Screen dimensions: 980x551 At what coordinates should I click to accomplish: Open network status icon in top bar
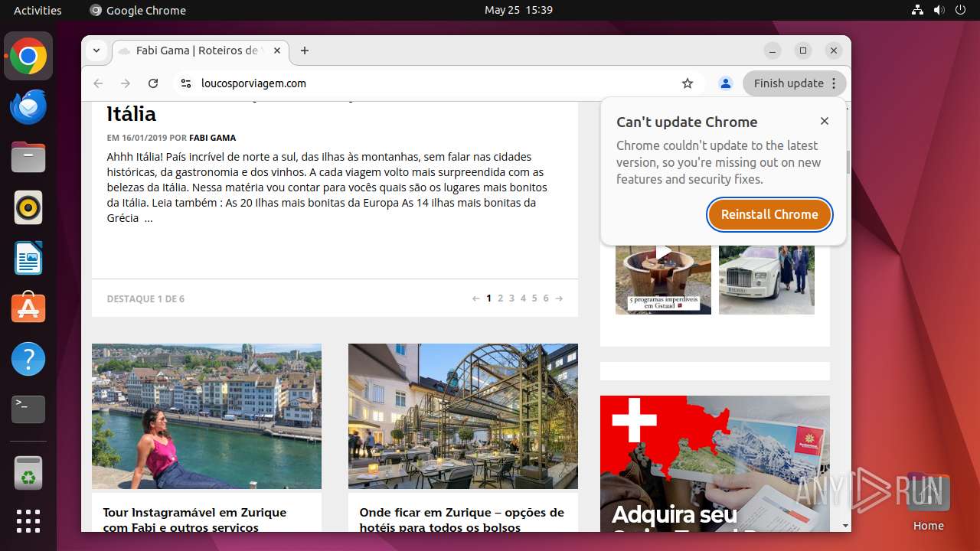pyautogui.click(x=917, y=10)
